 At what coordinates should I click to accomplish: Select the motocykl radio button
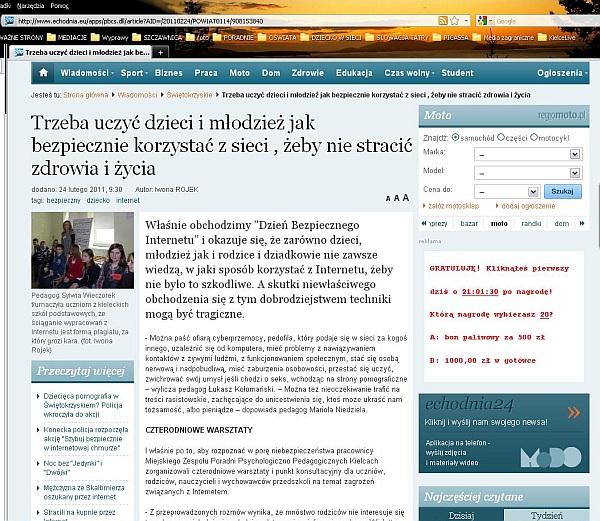click(534, 137)
